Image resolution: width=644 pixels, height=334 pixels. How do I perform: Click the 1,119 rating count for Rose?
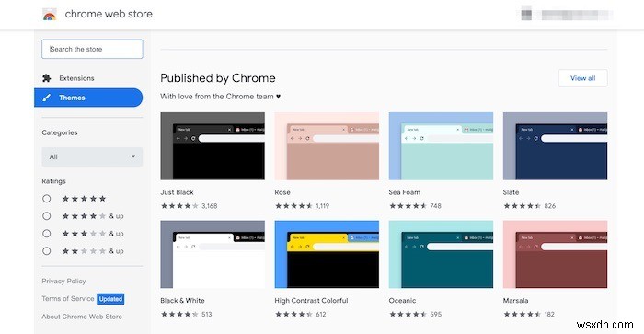[x=322, y=206]
